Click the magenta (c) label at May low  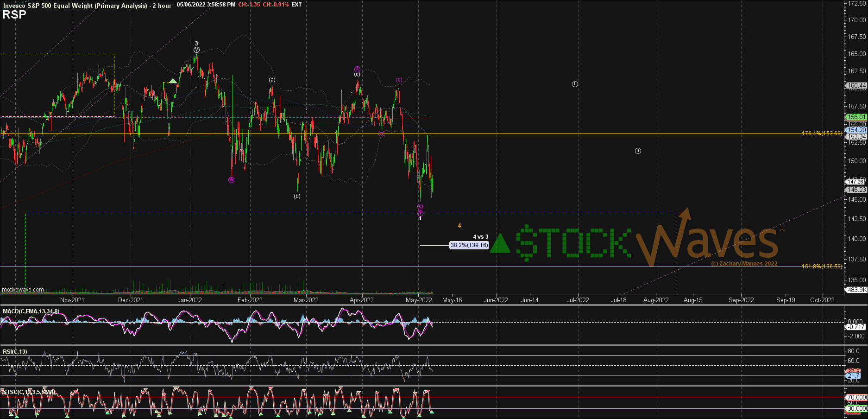[x=420, y=206]
